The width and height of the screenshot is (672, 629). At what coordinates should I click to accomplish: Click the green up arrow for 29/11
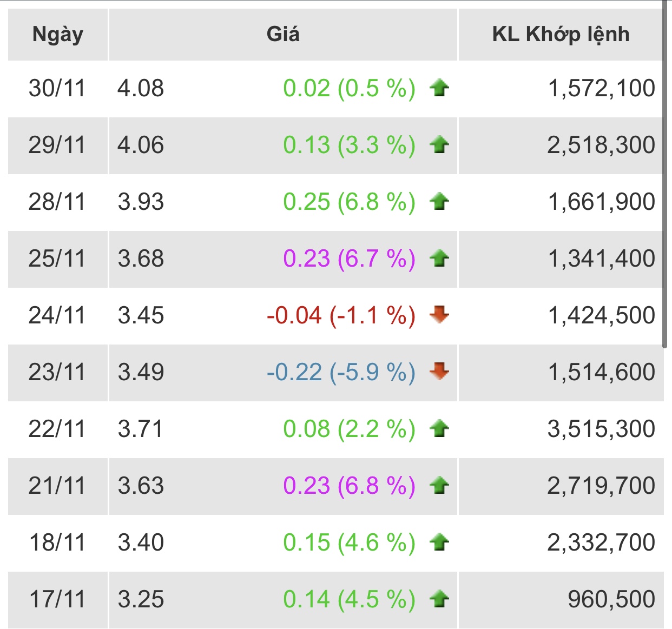point(439,145)
